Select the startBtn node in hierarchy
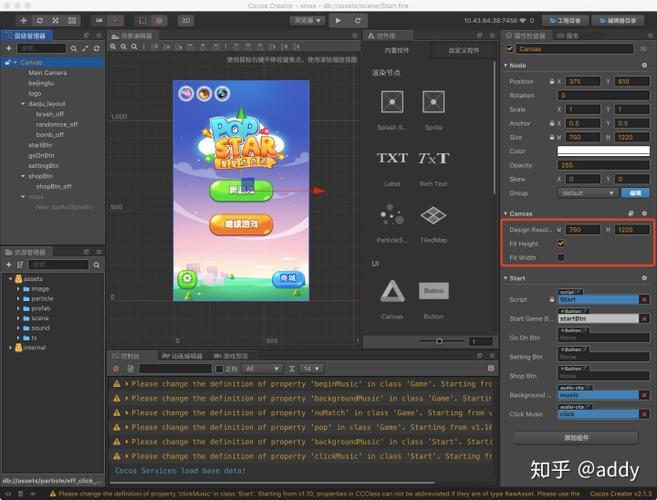Viewport: 657px width, 500px height. [40, 145]
